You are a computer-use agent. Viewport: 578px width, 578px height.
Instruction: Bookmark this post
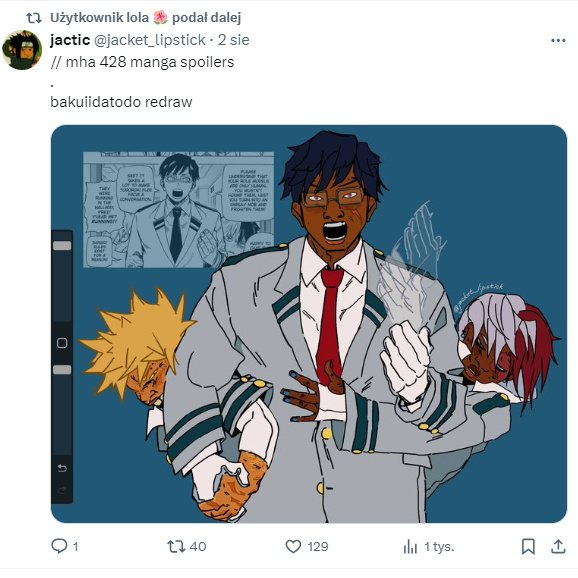coord(528,546)
